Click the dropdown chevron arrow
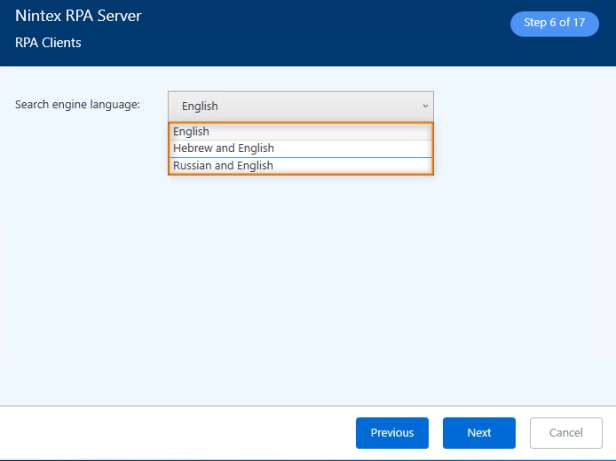Image resolution: width=616 pixels, height=461 pixels. tap(425, 105)
